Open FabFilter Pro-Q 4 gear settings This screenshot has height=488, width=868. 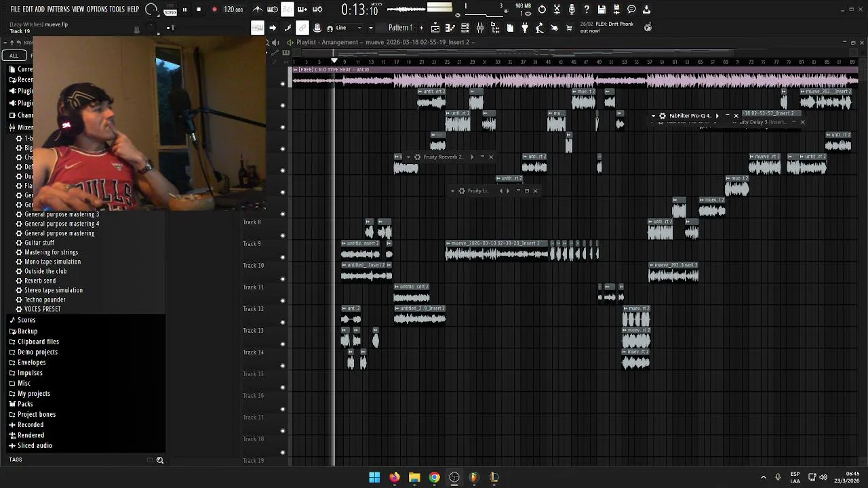663,116
